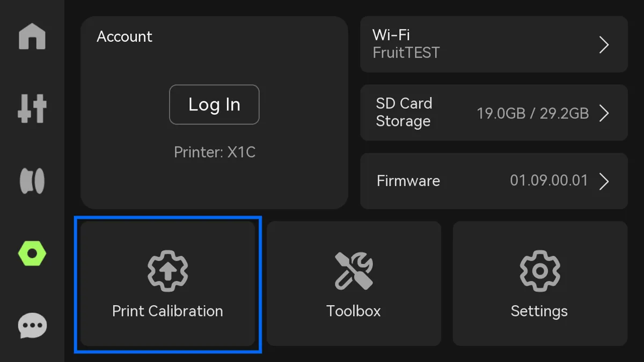
Task: Click the Settings gear icon
Action: click(x=540, y=271)
